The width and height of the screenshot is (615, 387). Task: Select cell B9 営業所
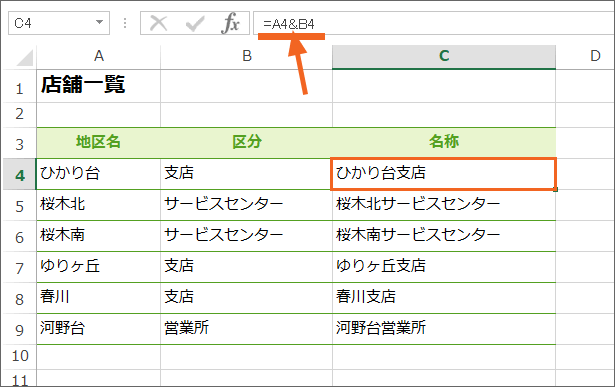point(246,329)
